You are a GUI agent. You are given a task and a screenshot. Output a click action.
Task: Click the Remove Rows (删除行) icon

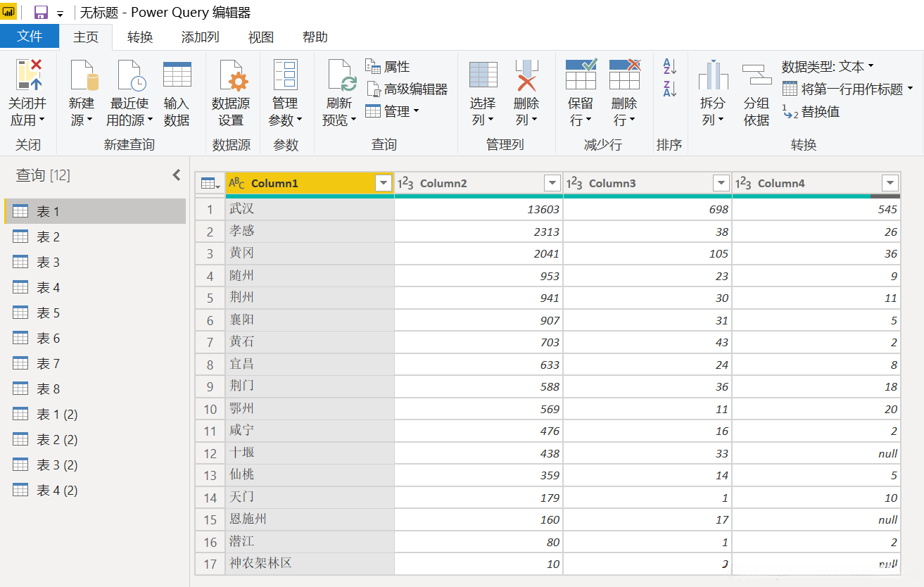[624, 75]
